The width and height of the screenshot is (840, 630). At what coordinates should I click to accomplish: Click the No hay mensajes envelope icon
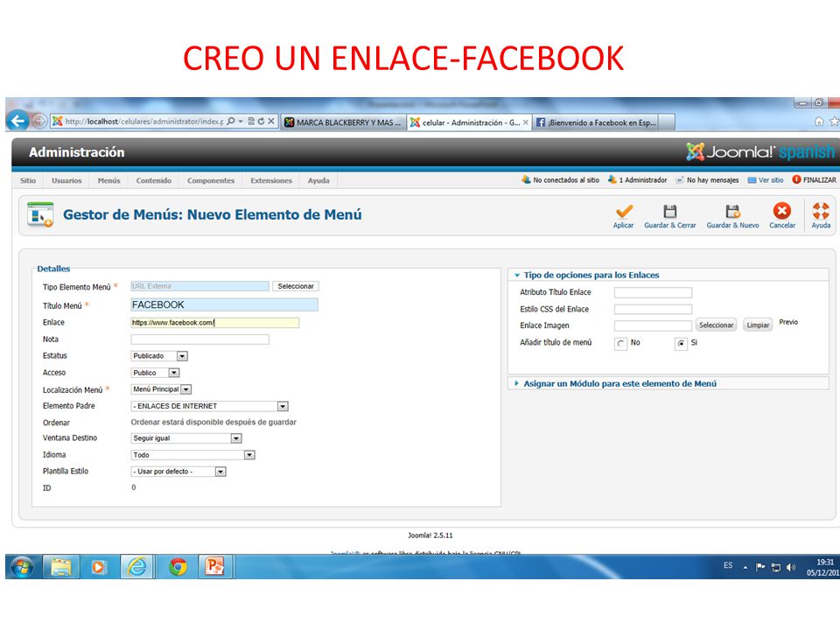pyautogui.click(x=680, y=180)
